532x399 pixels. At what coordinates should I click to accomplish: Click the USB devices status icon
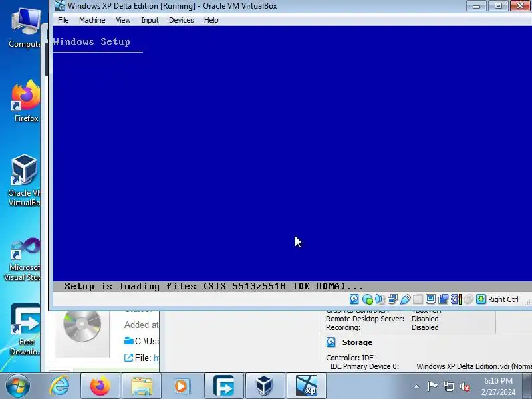pos(405,299)
